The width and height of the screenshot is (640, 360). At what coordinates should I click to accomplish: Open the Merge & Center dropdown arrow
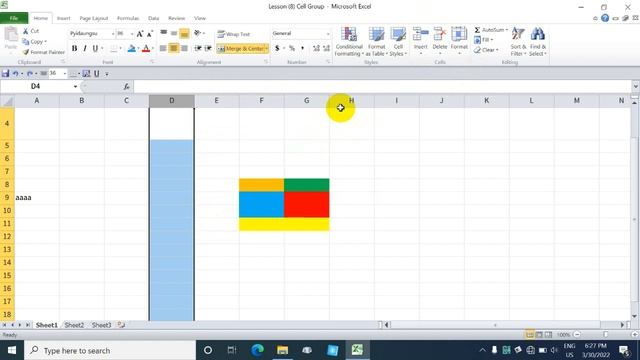(267, 49)
